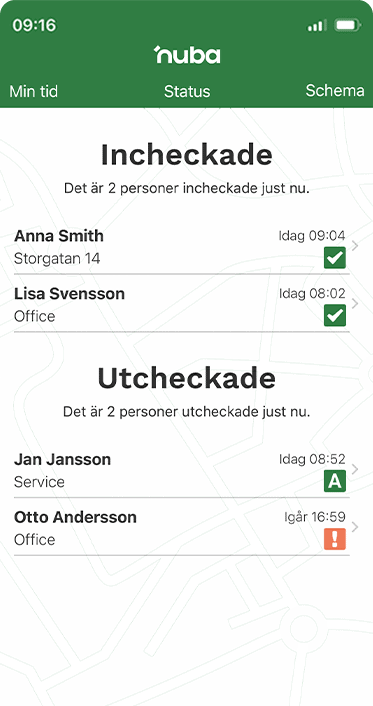The width and height of the screenshot is (373, 706).
Task: Switch to the Min tid tab
Action: [x=34, y=91]
